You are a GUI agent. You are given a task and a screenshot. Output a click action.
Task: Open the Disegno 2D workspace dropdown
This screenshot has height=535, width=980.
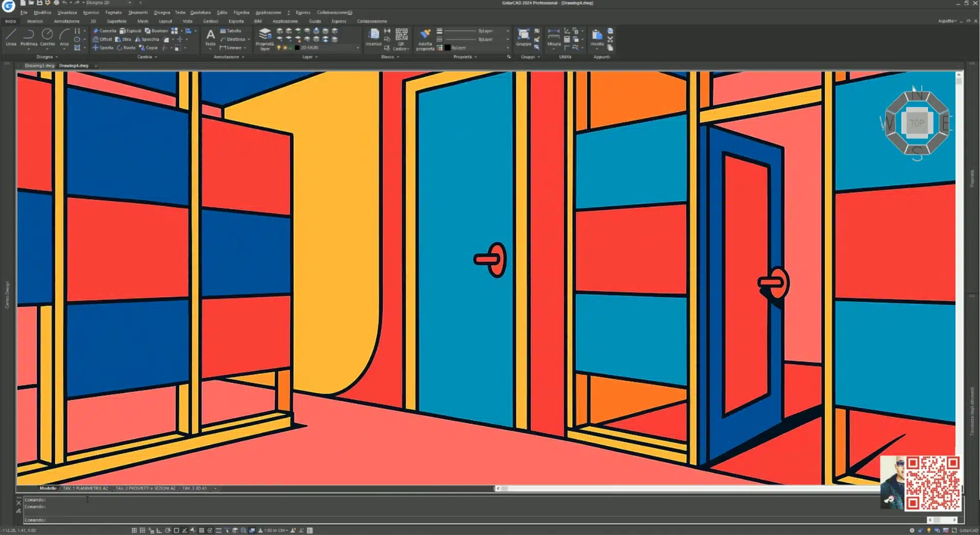pyautogui.click(x=108, y=3)
